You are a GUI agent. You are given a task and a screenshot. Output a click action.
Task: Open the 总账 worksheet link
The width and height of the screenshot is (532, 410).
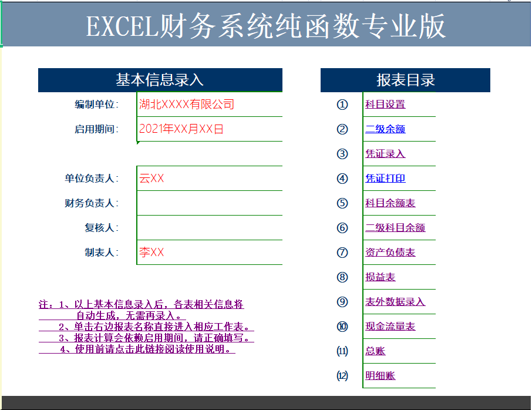click(377, 351)
